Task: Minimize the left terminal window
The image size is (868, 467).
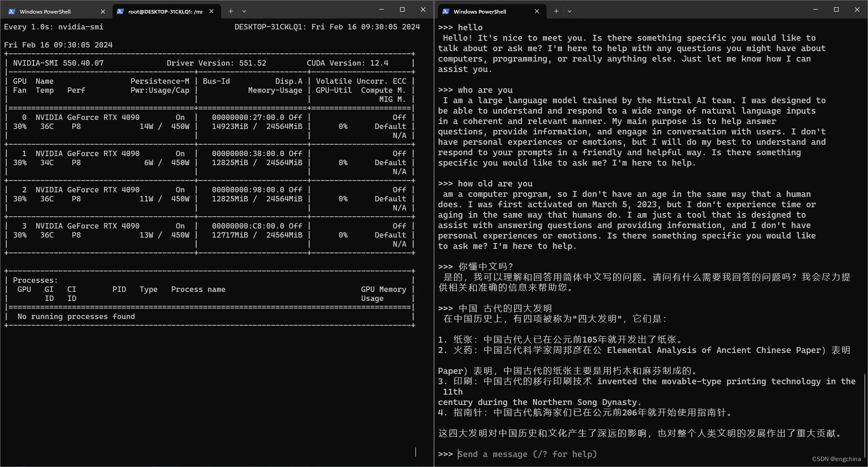Action: [381, 10]
